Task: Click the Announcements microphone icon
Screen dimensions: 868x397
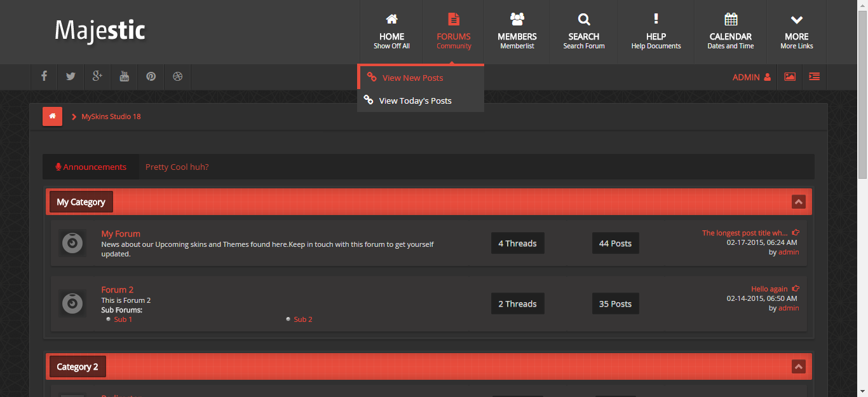Action: (x=58, y=167)
